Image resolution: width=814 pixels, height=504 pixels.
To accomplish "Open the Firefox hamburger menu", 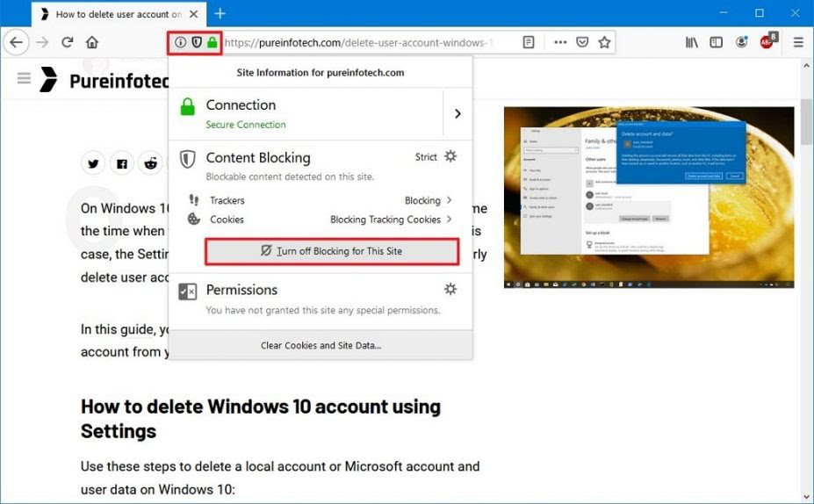I will coord(798,42).
